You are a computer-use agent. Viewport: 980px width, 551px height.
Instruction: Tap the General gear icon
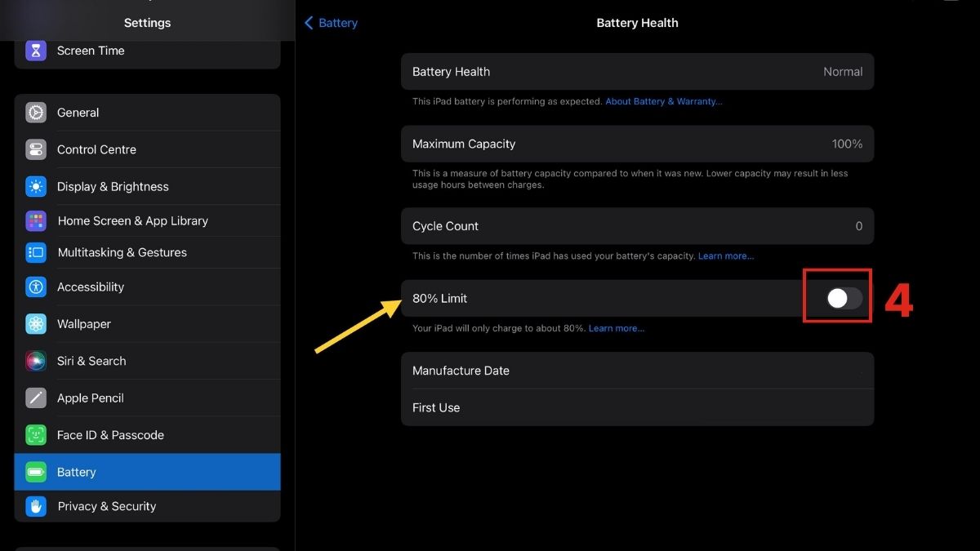[36, 113]
